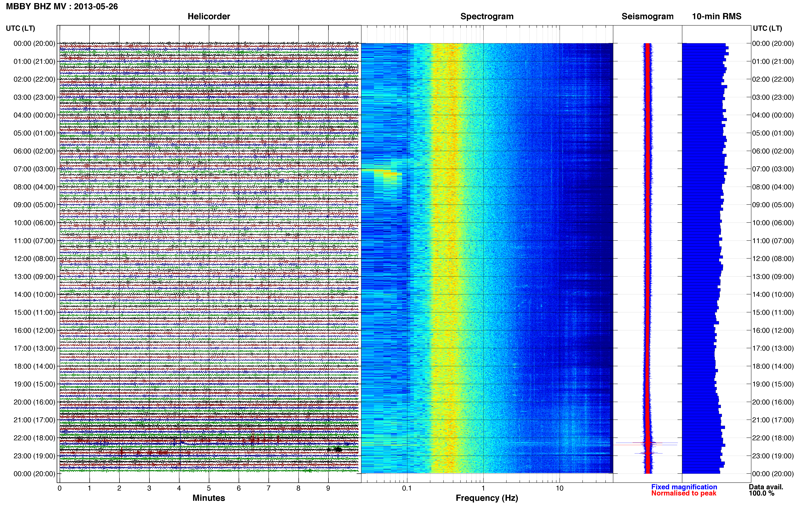Image resolution: width=812 pixels, height=508 pixels.
Task: Click the right '14:00 (10:00)' time label
Action: coord(773,295)
